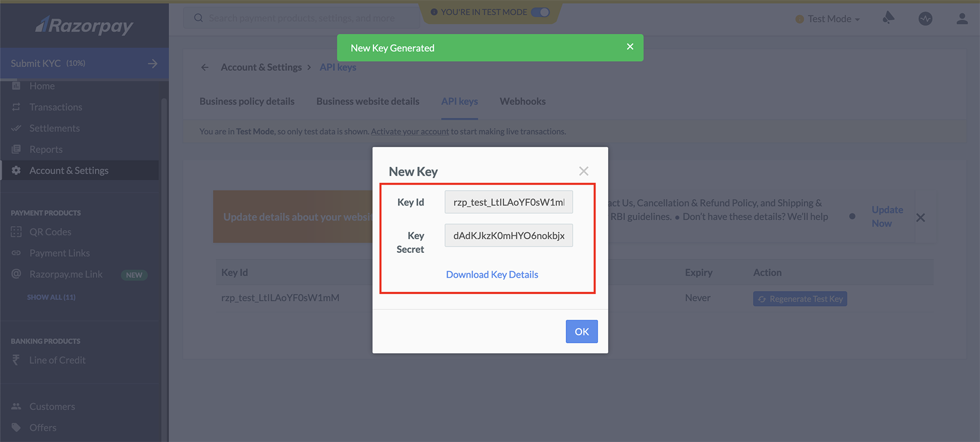Open the announcements rocket icon
This screenshot has width=980, height=442.
pos(889,18)
